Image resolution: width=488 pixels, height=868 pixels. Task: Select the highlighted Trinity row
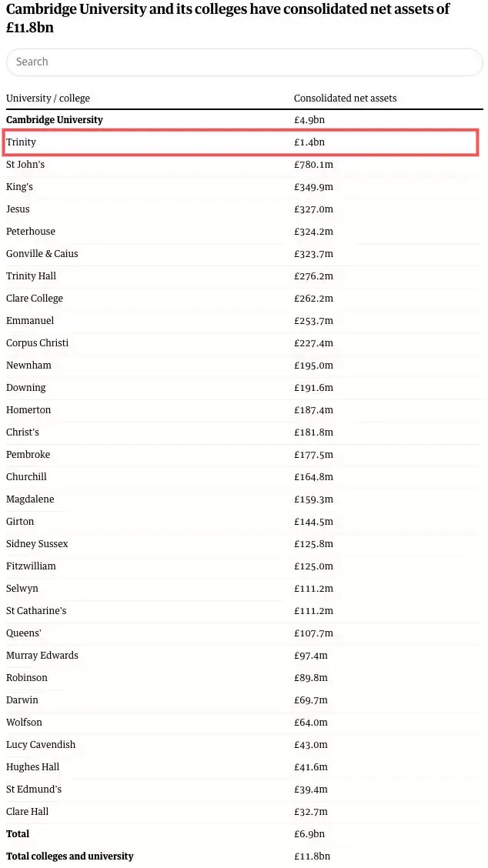tap(242, 142)
